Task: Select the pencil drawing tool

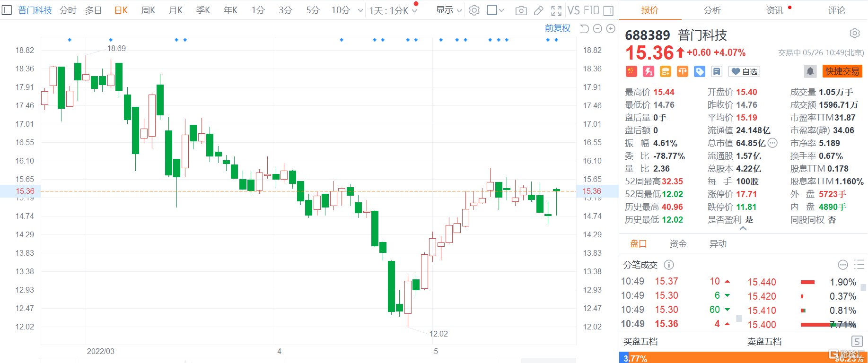Action: pyautogui.click(x=538, y=10)
